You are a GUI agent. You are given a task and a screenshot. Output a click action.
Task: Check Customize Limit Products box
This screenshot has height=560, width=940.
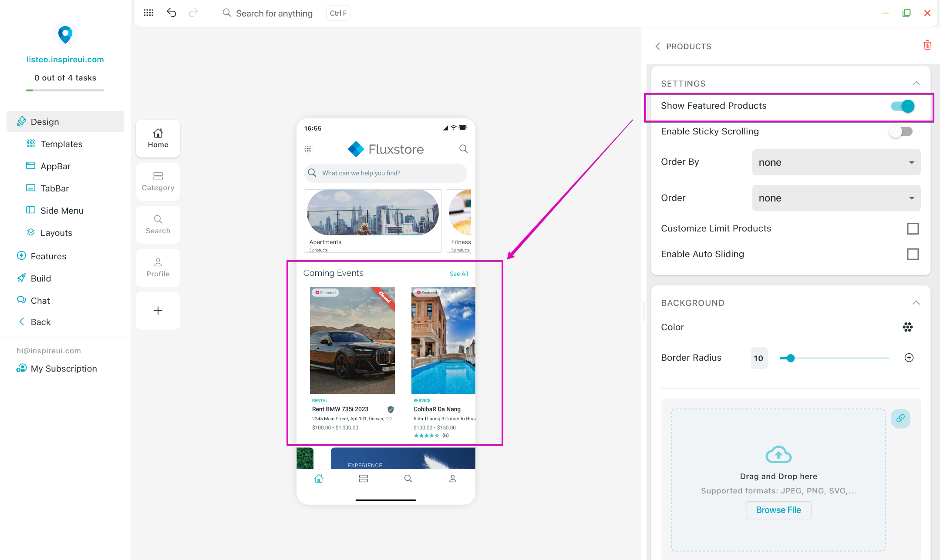click(x=913, y=228)
